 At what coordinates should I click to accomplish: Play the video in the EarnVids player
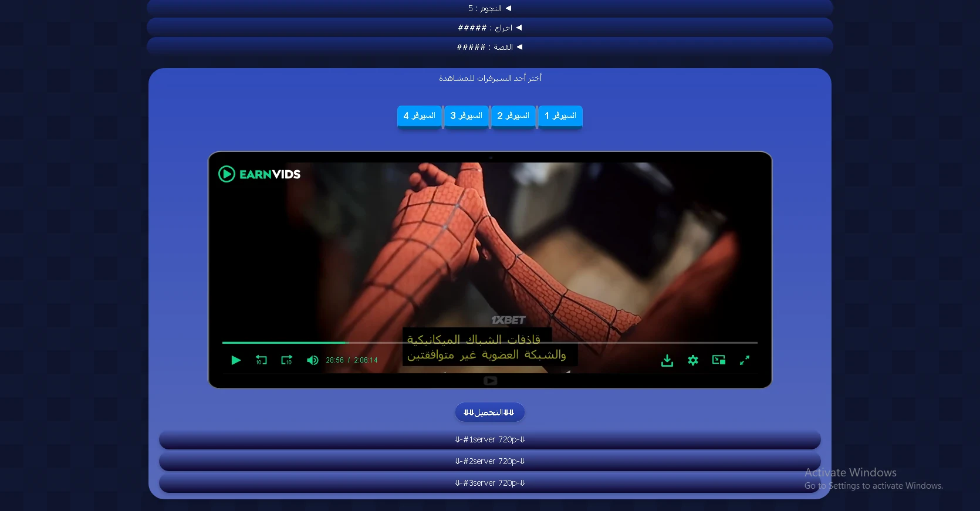coord(236,360)
